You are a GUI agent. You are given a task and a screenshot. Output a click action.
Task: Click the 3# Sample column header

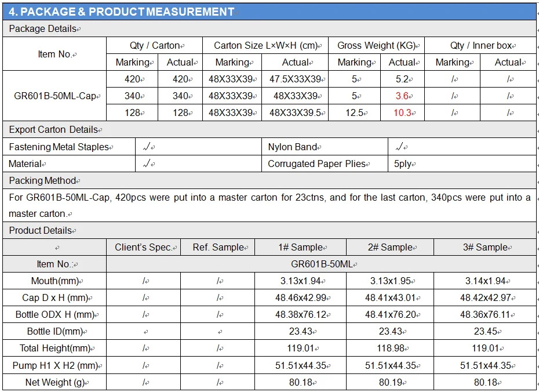pos(485,248)
